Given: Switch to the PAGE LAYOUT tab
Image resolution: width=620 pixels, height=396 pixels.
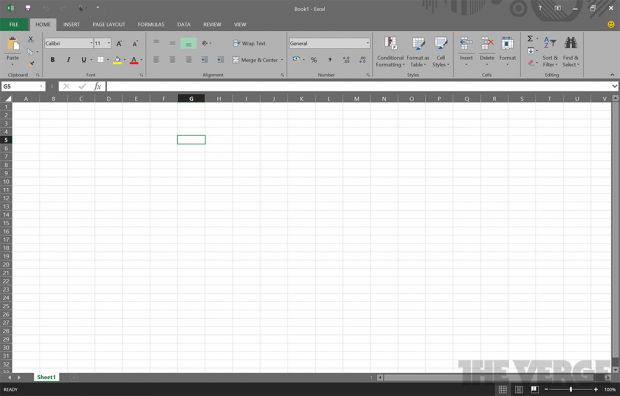Looking at the screenshot, I should (109, 25).
